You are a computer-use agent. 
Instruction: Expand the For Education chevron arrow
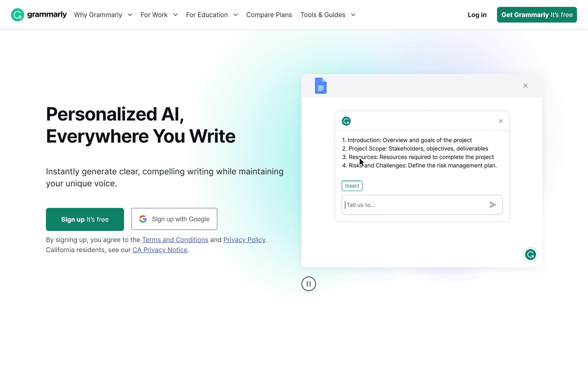tap(235, 15)
